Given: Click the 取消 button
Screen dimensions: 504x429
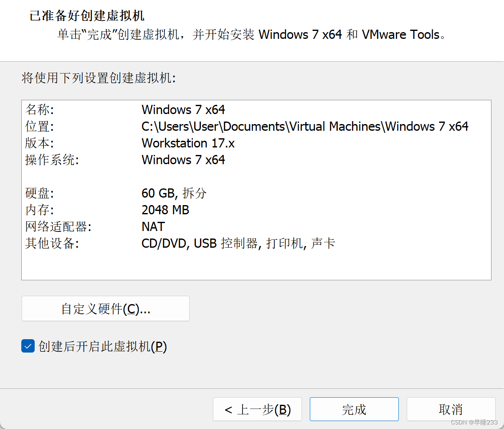Looking at the screenshot, I should (x=451, y=409).
